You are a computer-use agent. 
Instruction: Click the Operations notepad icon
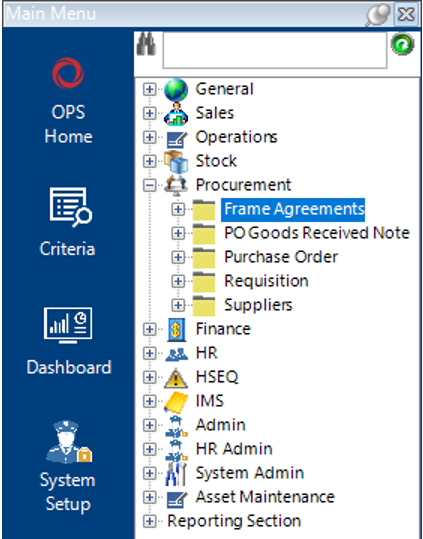click(x=177, y=139)
